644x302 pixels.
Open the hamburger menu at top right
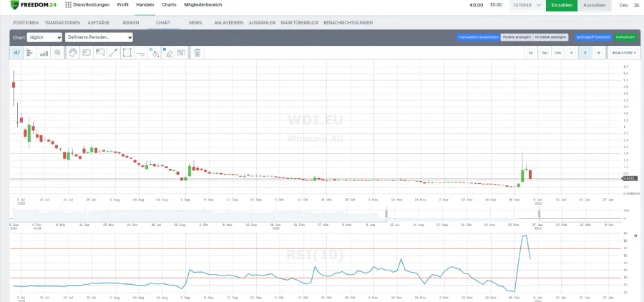[637, 5]
